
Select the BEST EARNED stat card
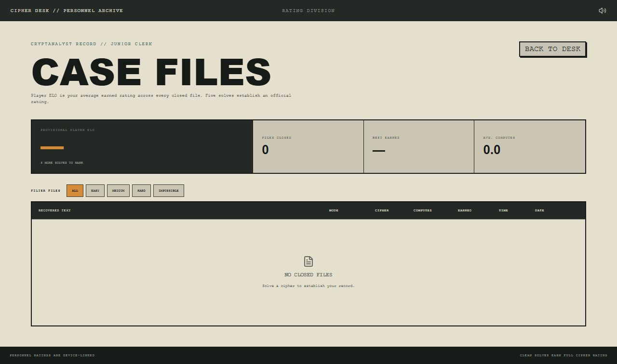coord(419,146)
